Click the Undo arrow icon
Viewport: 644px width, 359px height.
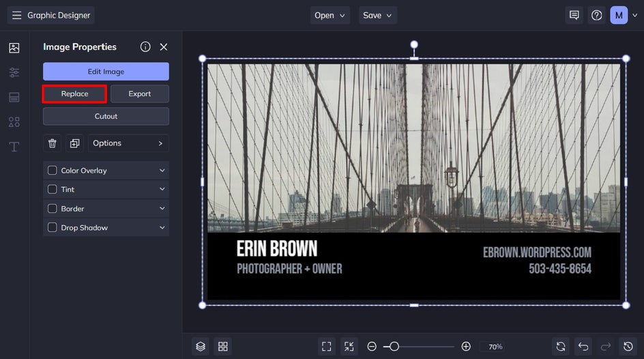coord(583,347)
